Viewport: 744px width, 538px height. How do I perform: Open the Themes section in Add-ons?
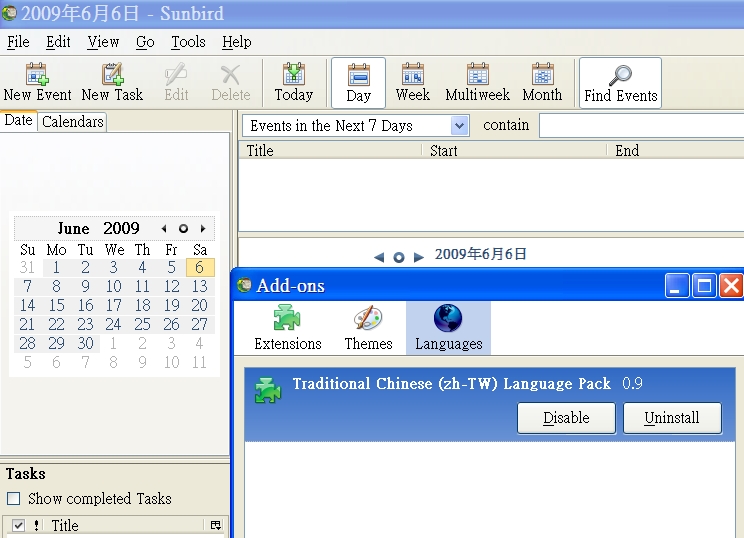click(368, 328)
